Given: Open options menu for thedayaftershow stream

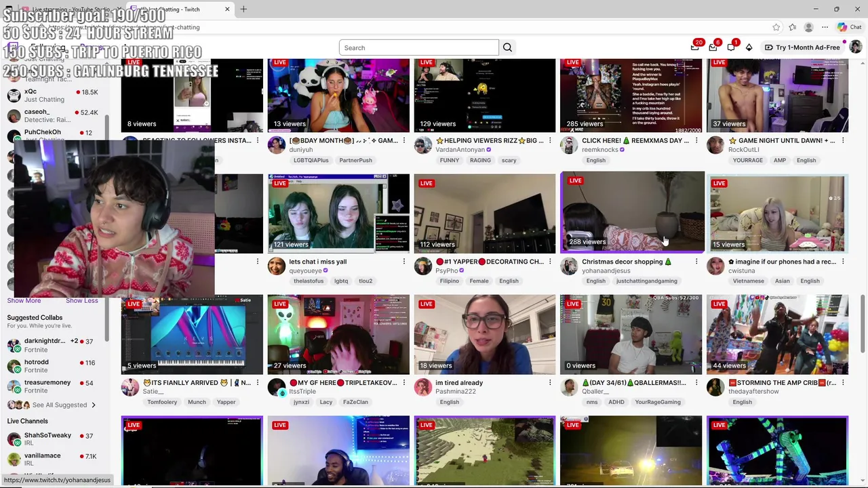Looking at the screenshot, I should pos(843,382).
